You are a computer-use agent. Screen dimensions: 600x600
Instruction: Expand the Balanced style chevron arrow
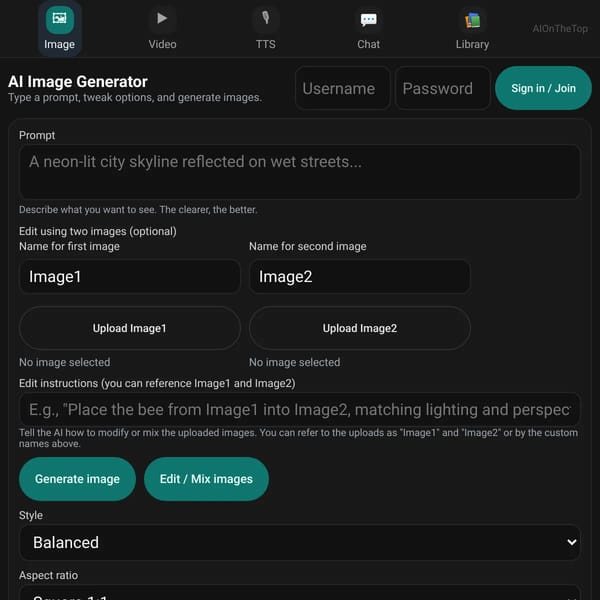572,542
